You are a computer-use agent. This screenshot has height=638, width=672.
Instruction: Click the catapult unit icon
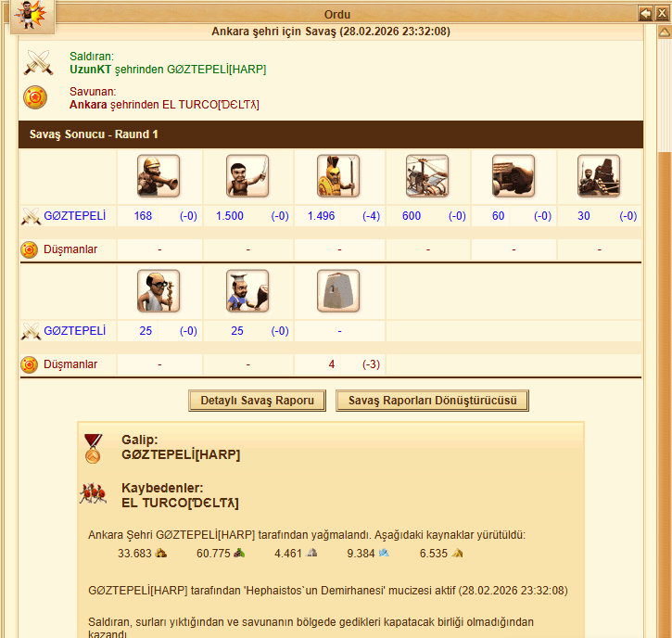pyautogui.click(x=599, y=176)
